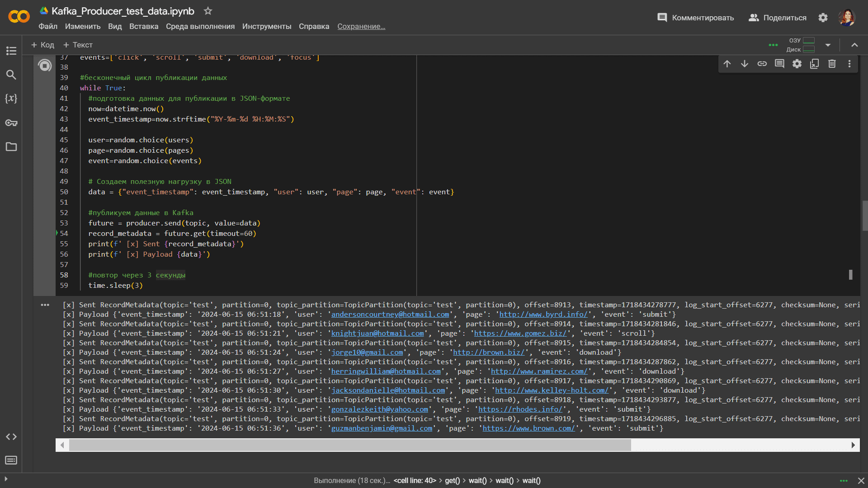Click the notebook title Kafka_Producer_test_data.ipynb

[123, 11]
